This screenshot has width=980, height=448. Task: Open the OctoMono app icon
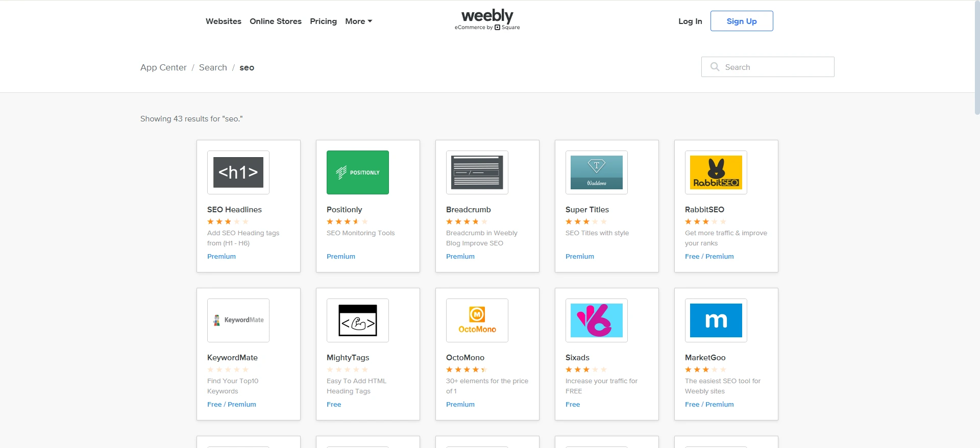tap(477, 320)
